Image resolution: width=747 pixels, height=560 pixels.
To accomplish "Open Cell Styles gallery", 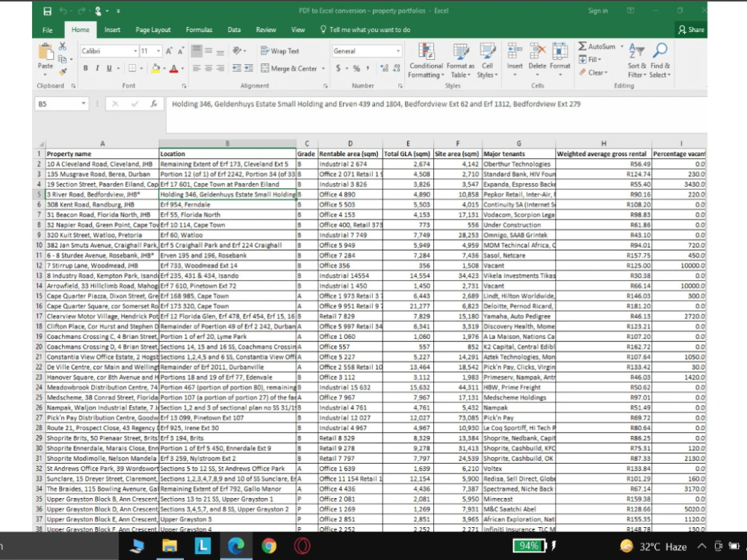I will click(487, 60).
